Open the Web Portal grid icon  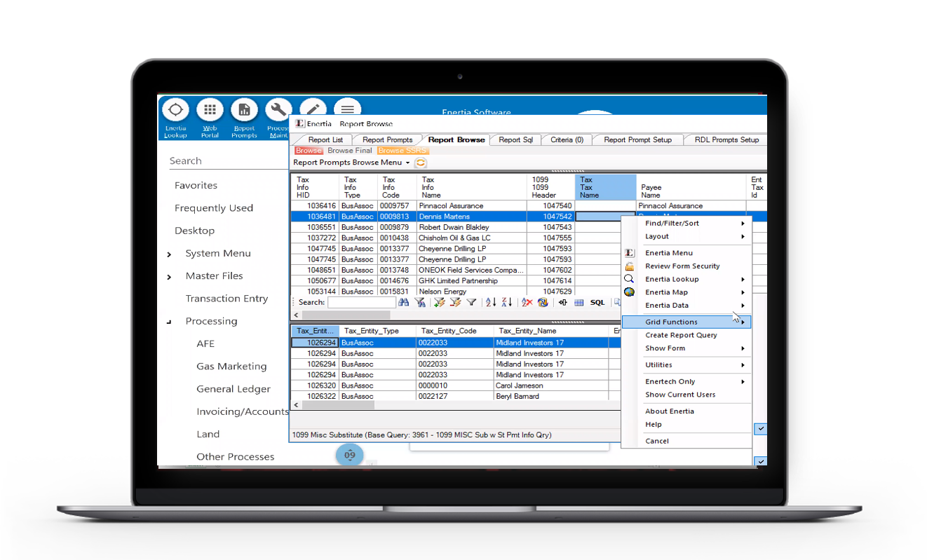click(x=210, y=111)
